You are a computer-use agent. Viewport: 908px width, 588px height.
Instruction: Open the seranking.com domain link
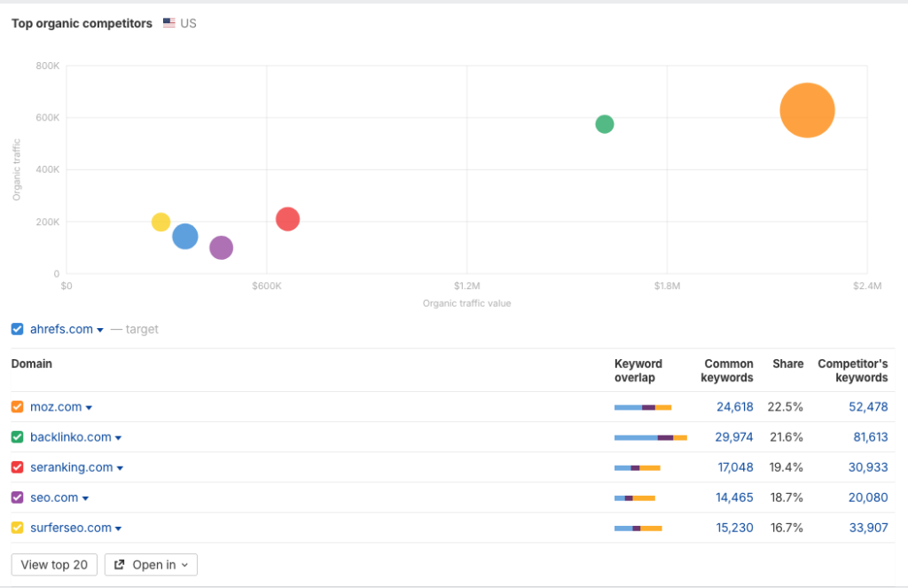point(72,466)
